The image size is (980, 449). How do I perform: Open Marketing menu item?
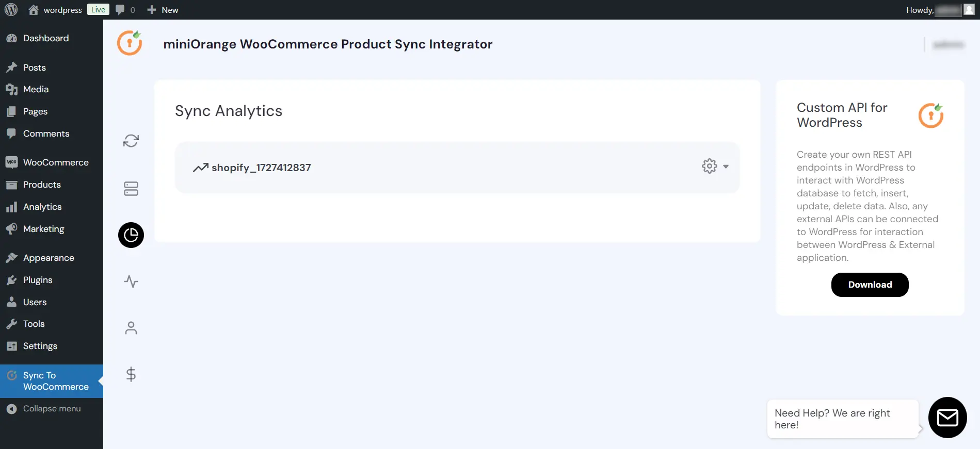(52, 229)
